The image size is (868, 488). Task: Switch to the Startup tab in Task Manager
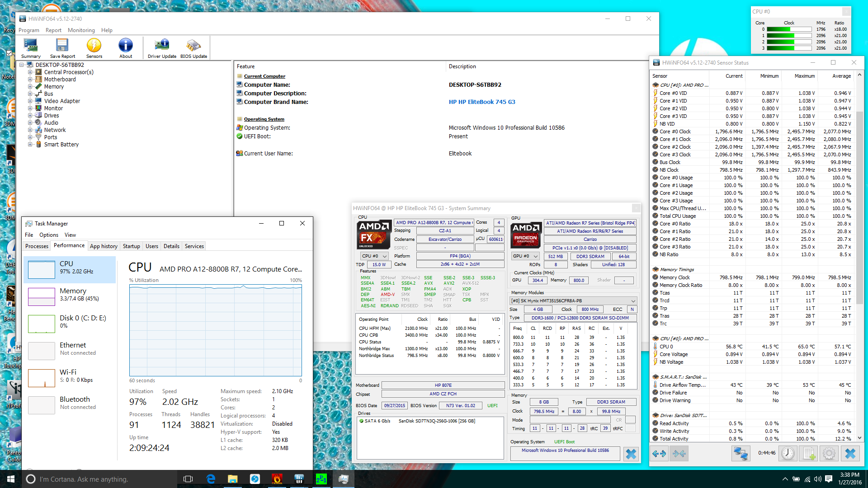point(131,246)
